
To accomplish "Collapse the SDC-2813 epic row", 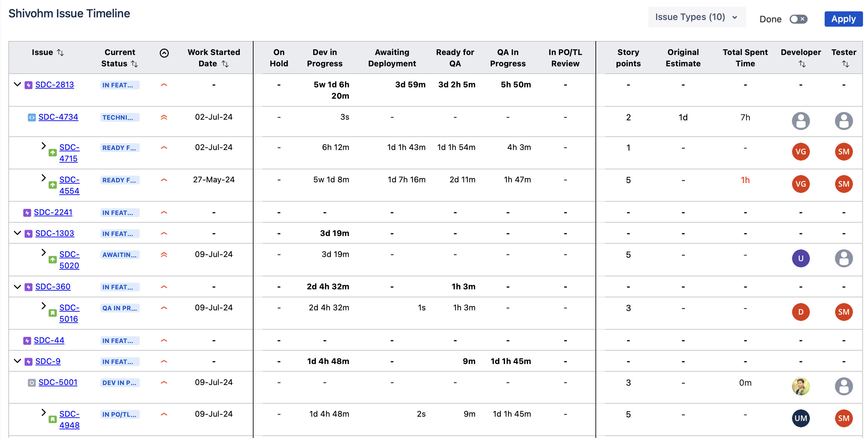I will point(17,84).
